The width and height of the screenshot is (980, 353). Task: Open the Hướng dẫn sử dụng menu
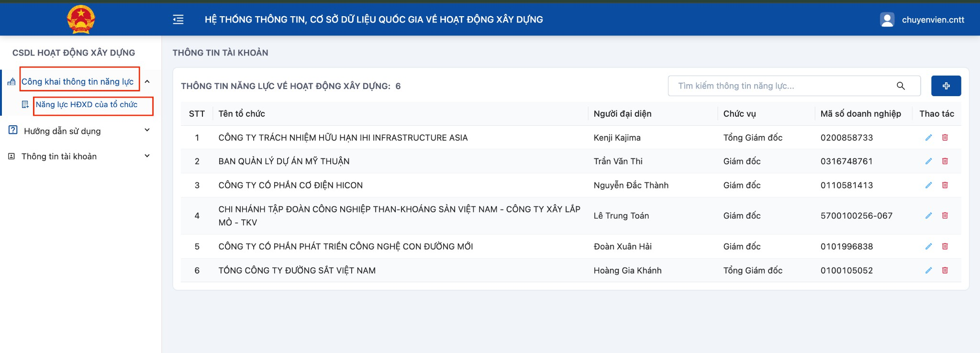coord(62,131)
